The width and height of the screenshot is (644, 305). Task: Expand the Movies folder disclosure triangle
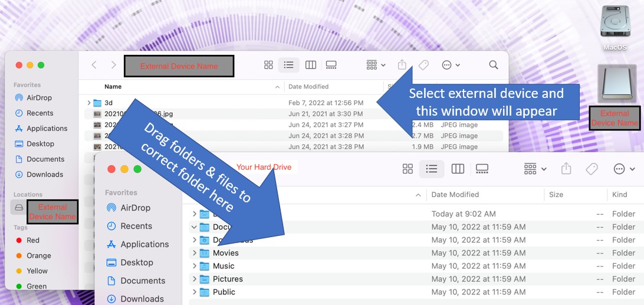coord(194,253)
